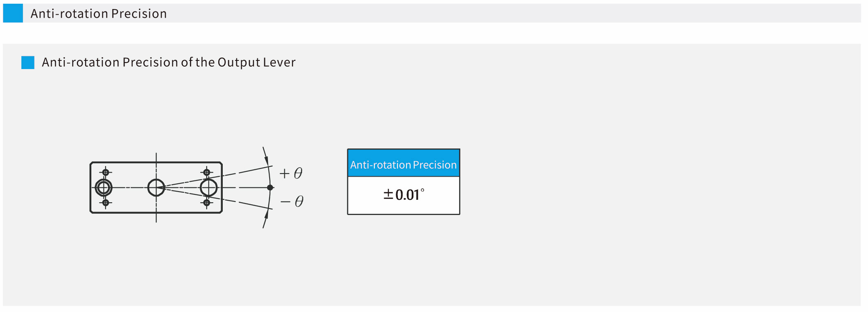The image size is (868, 312).
Task: Click the ±0.01° value cell
Action: [403, 195]
